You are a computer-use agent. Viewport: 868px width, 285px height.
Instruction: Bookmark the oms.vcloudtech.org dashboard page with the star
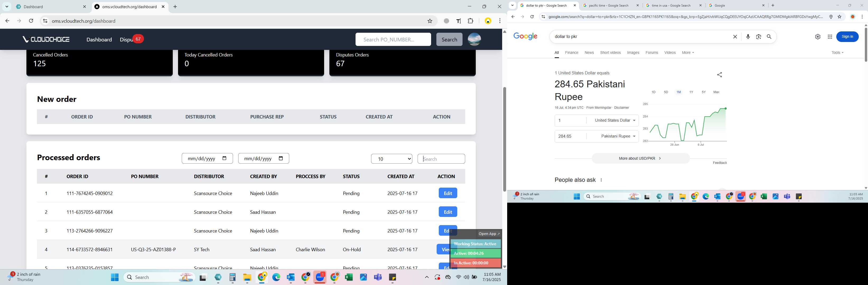430,21
